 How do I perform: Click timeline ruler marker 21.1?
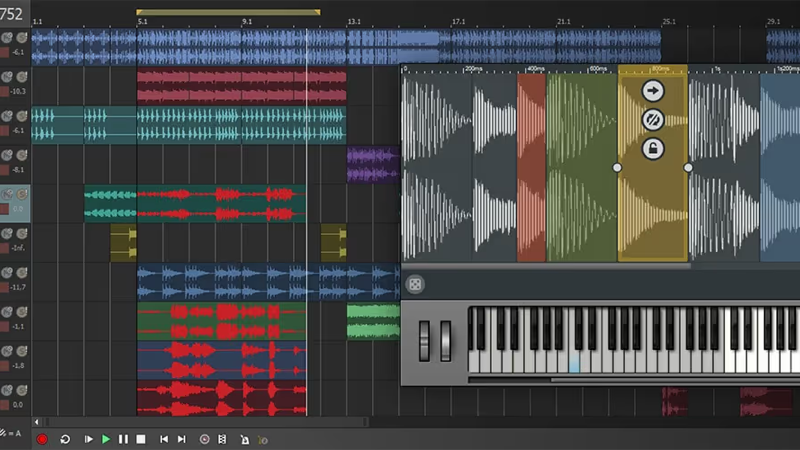coord(564,21)
